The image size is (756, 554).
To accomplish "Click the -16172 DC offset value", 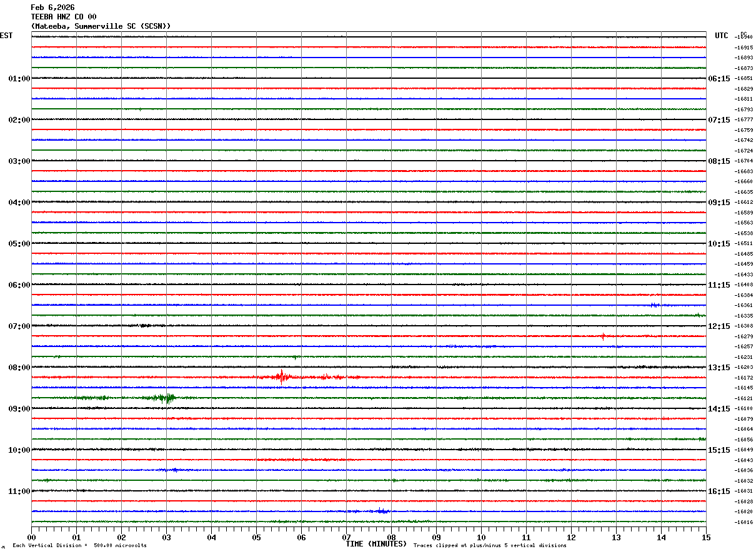I will coord(744,378).
